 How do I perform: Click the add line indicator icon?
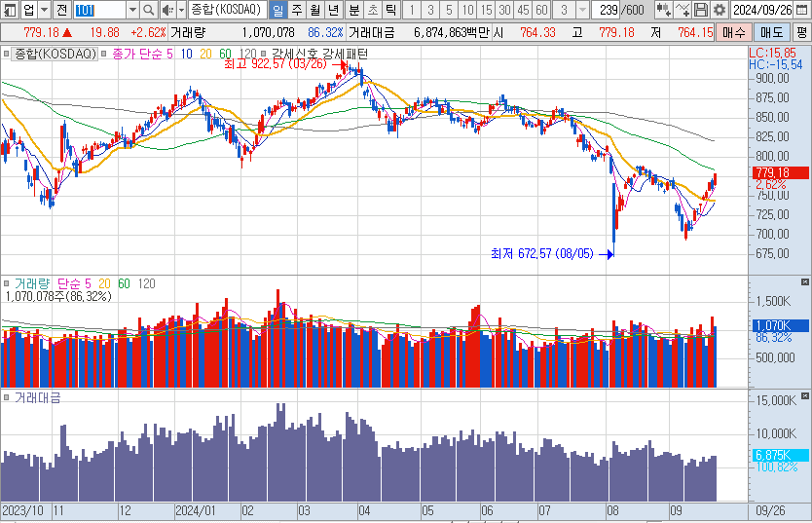(x=683, y=10)
